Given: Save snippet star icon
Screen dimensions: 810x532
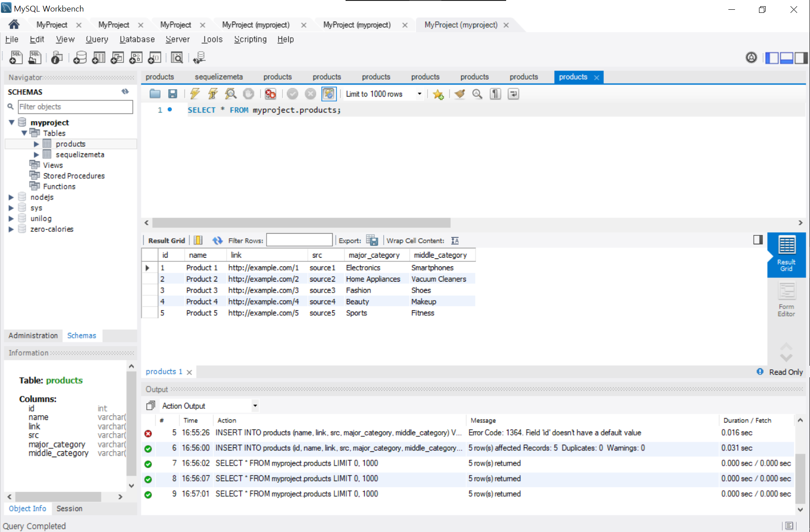Looking at the screenshot, I should pos(438,94).
